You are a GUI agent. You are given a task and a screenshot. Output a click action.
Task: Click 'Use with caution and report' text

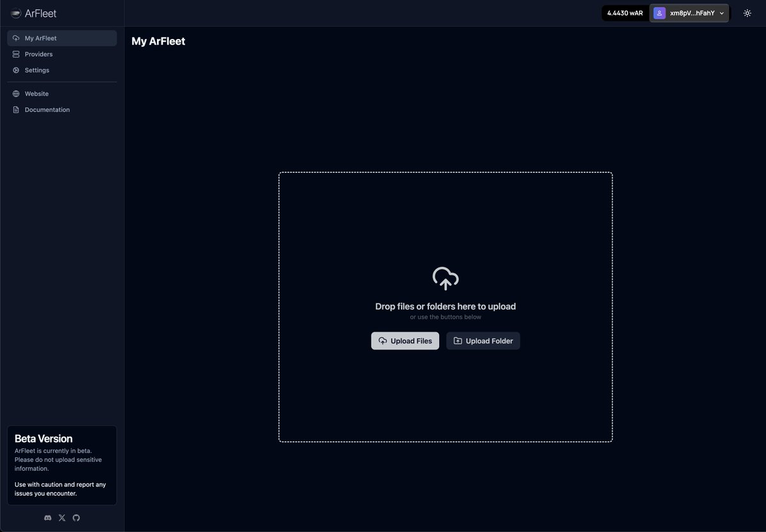60,489
